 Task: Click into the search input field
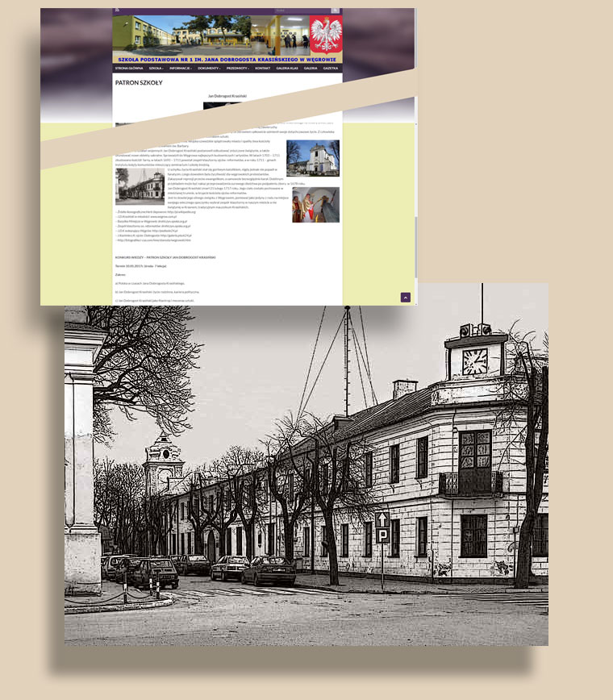[302, 10]
